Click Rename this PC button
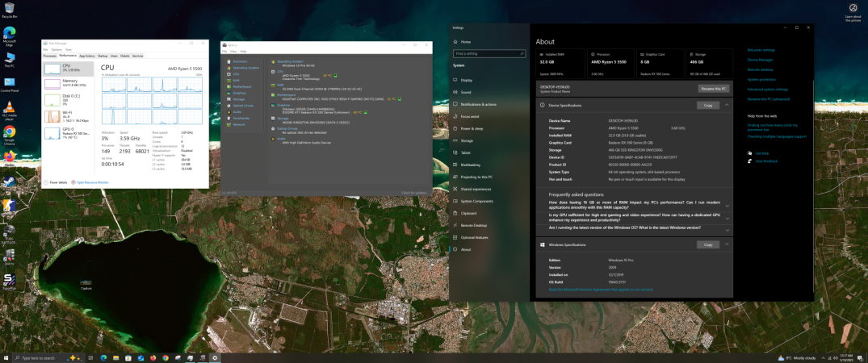 tap(714, 89)
